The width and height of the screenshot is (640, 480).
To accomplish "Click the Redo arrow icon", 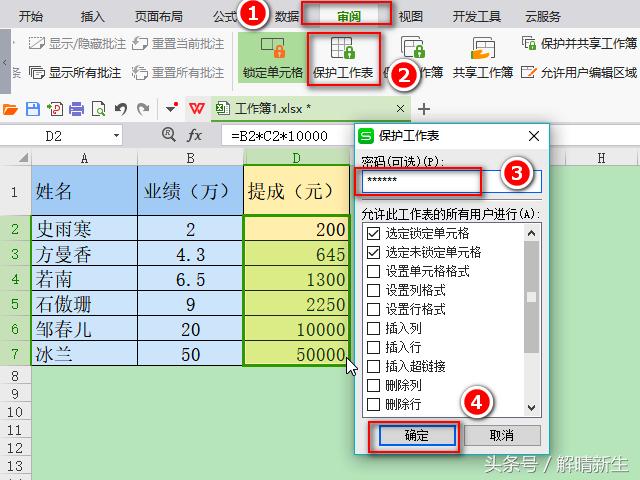I will click(x=143, y=109).
